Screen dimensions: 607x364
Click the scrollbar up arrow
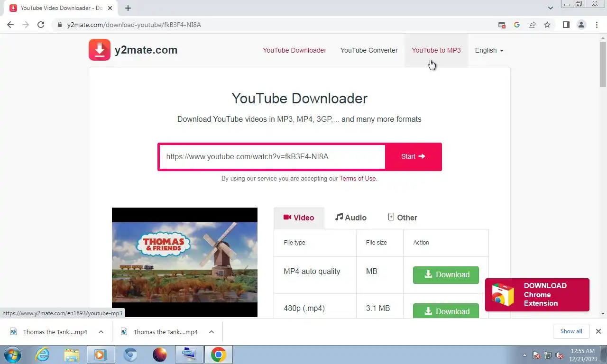[x=603, y=37]
